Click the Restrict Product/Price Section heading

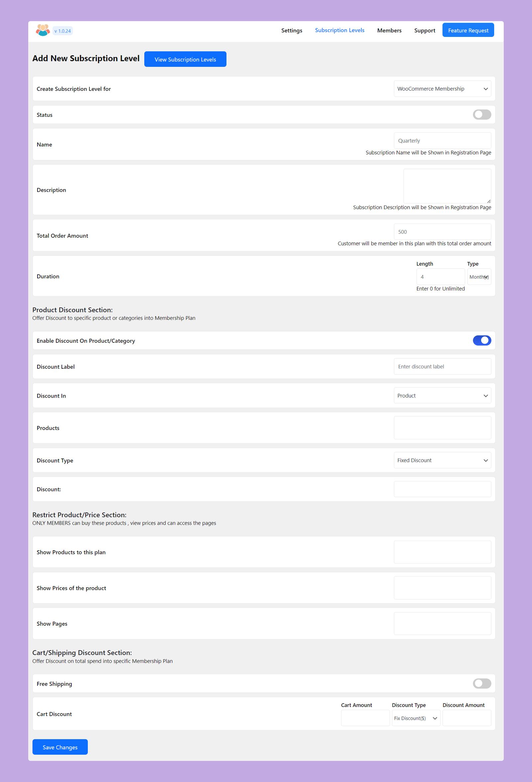click(x=79, y=515)
